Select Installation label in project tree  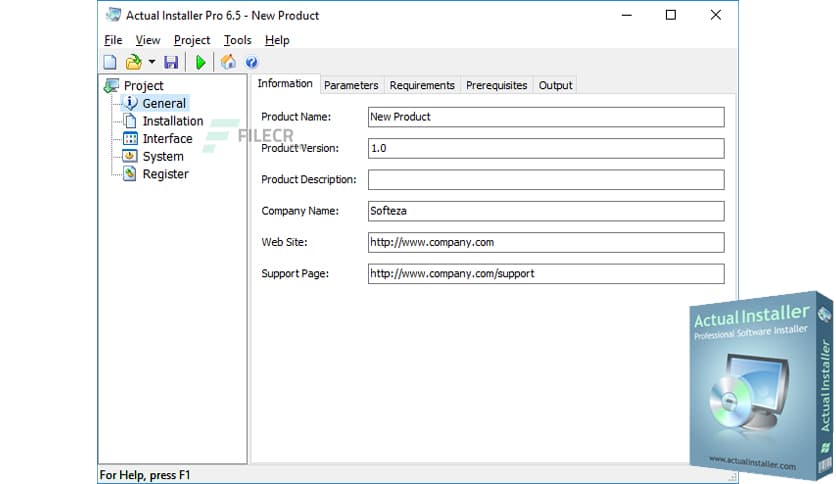[x=173, y=121]
